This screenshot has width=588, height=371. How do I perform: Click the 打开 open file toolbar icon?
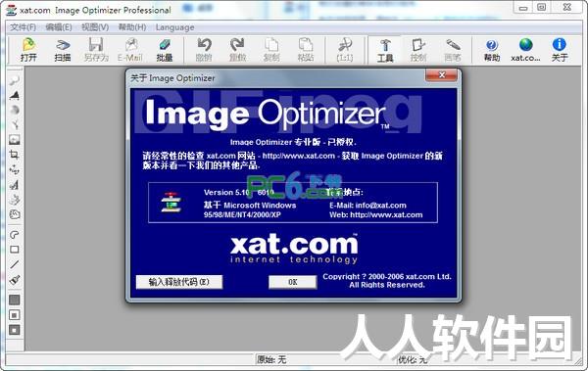click(28, 50)
